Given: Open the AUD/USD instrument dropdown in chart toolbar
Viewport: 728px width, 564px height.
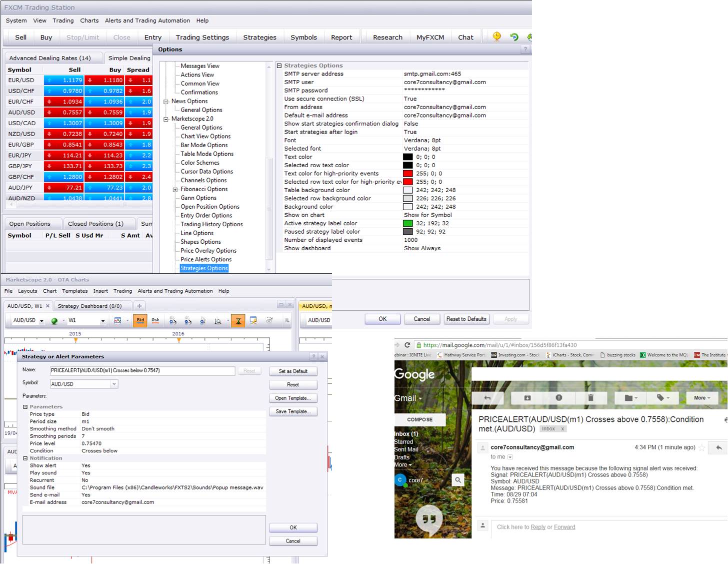Looking at the screenshot, I should tap(41, 321).
